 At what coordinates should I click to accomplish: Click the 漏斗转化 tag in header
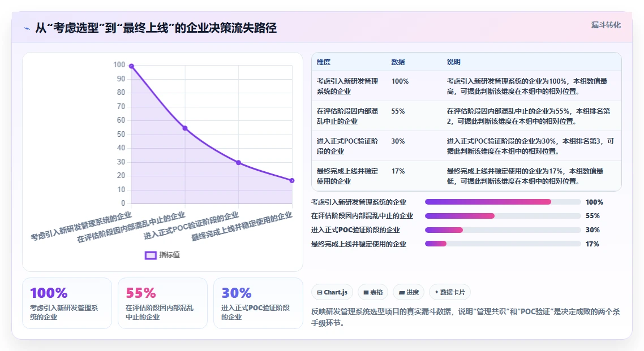pos(606,25)
